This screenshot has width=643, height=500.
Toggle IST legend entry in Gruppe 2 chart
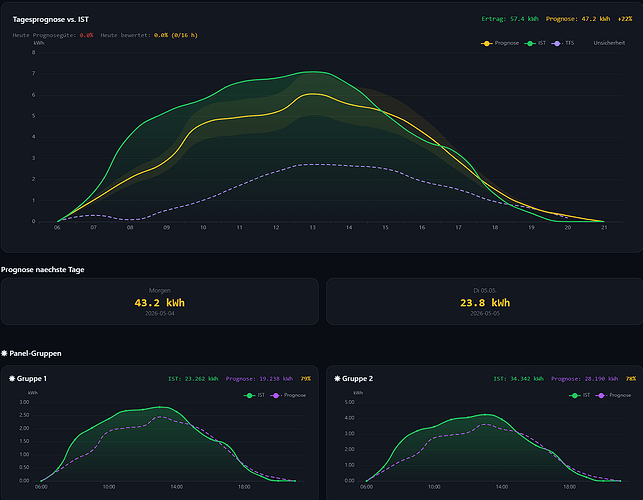tap(579, 395)
